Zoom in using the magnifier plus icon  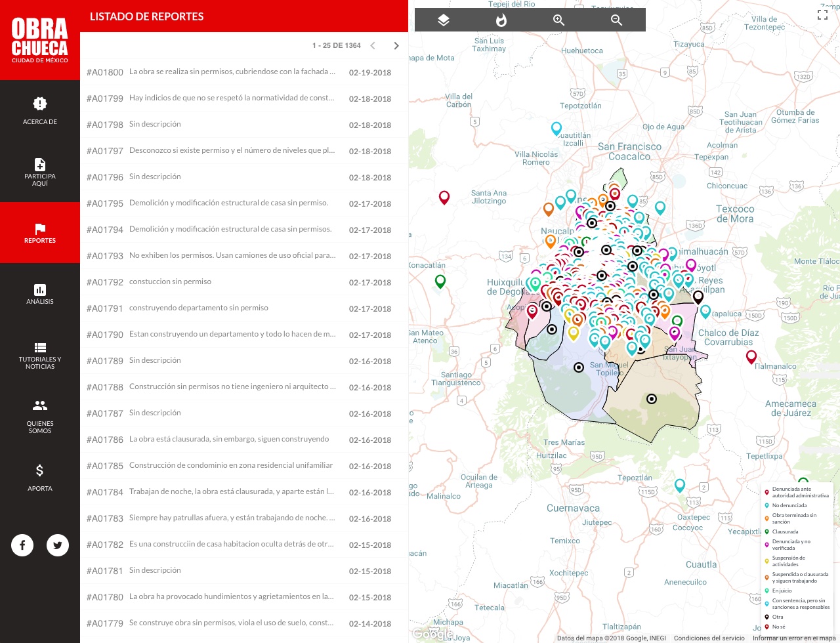click(x=559, y=20)
